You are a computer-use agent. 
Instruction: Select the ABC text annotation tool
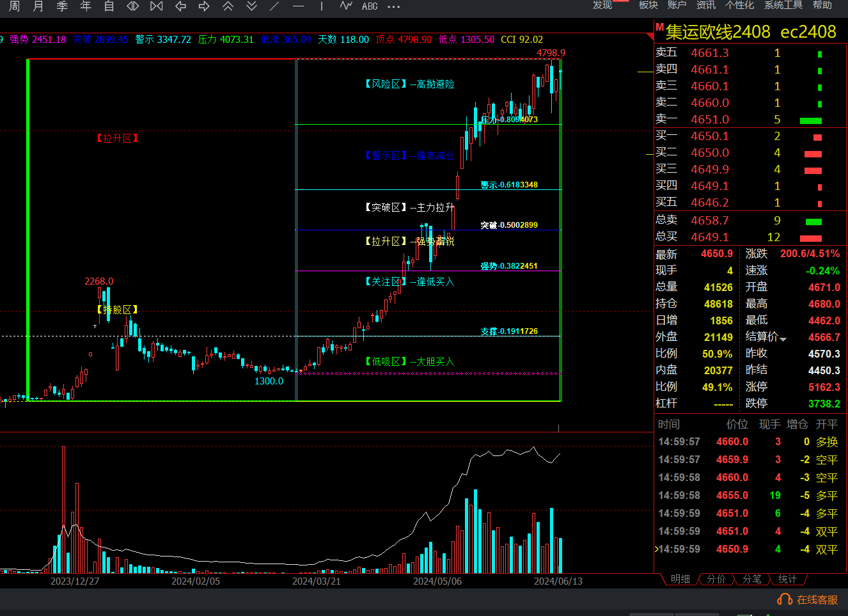click(370, 6)
